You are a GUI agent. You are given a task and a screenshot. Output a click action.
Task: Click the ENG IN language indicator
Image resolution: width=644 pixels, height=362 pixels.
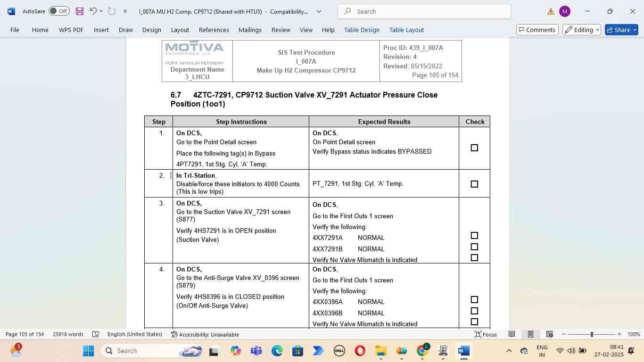click(542, 351)
